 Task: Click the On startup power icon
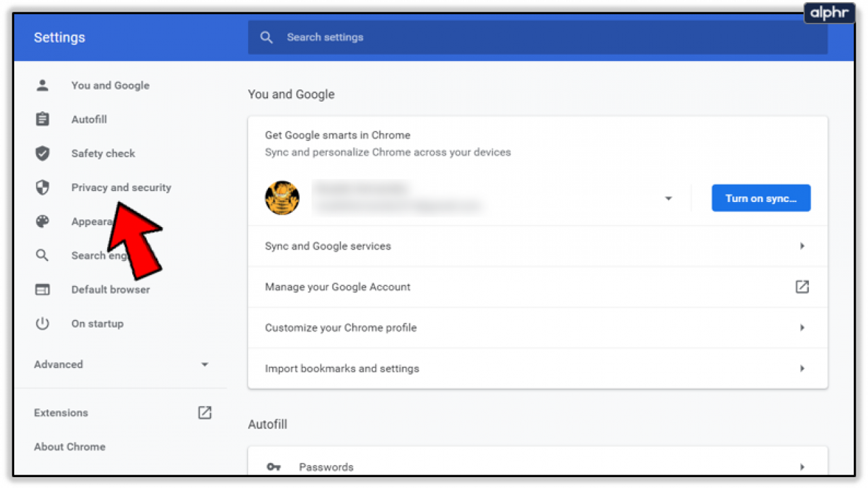42,323
